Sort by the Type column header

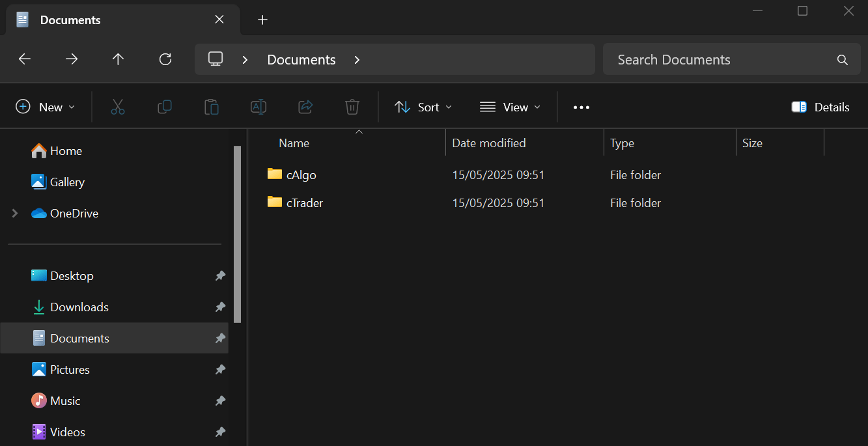pyautogui.click(x=622, y=143)
